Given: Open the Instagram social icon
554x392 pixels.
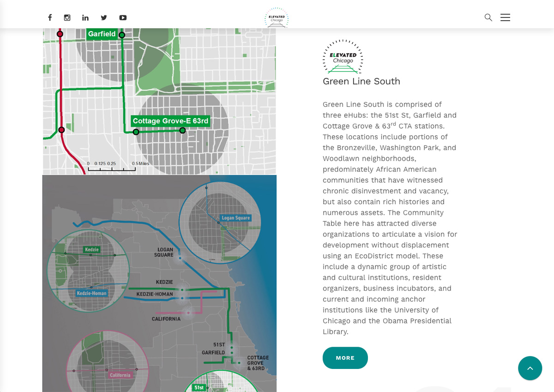Looking at the screenshot, I should 67,18.
